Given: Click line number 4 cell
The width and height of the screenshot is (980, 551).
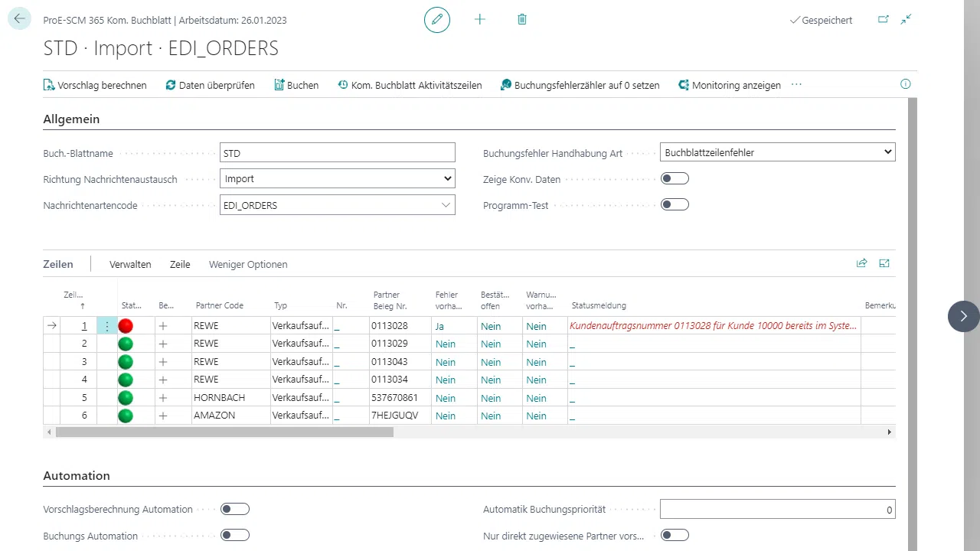Looking at the screenshot, I should (79, 380).
